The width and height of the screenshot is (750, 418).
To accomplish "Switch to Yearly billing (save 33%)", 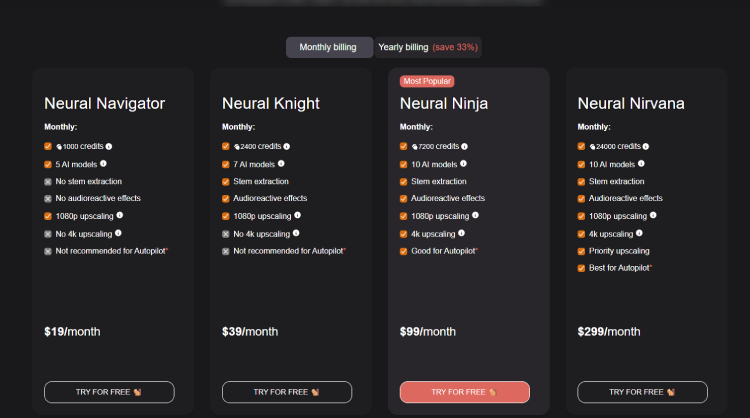I will tap(428, 47).
